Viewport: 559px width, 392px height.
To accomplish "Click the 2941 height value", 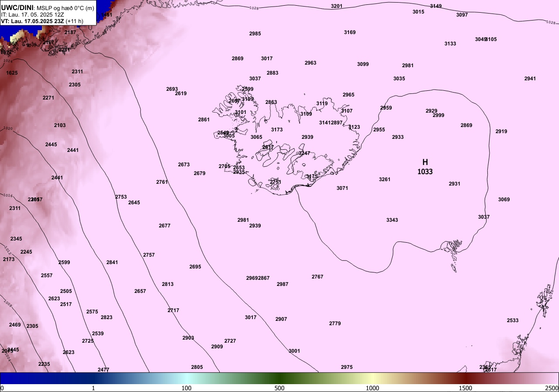I will pyautogui.click(x=530, y=79).
